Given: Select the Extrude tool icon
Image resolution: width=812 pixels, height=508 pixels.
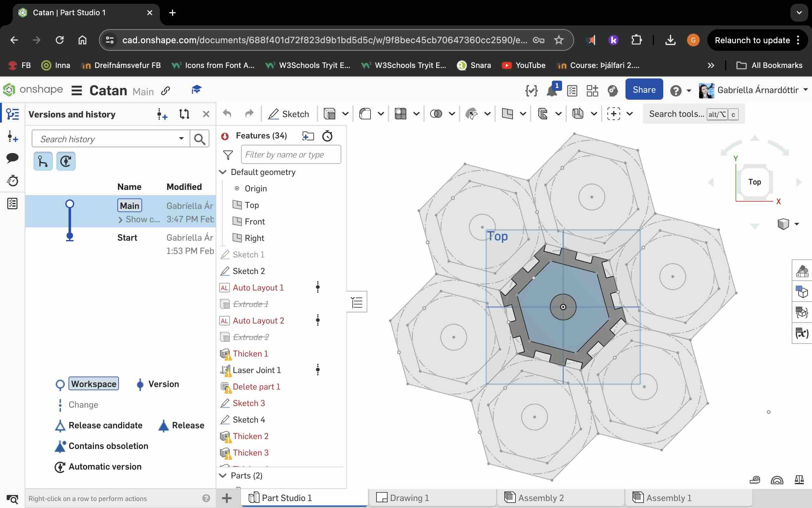Looking at the screenshot, I should pyautogui.click(x=330, y=114).
